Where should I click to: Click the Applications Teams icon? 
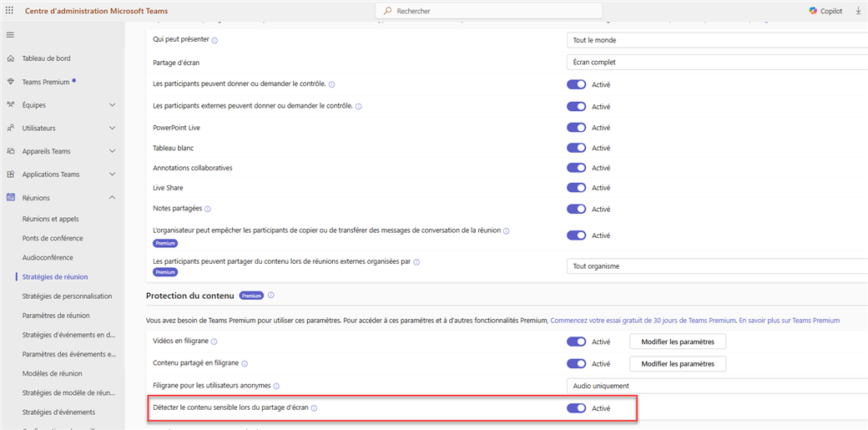(x=11, y=175)
